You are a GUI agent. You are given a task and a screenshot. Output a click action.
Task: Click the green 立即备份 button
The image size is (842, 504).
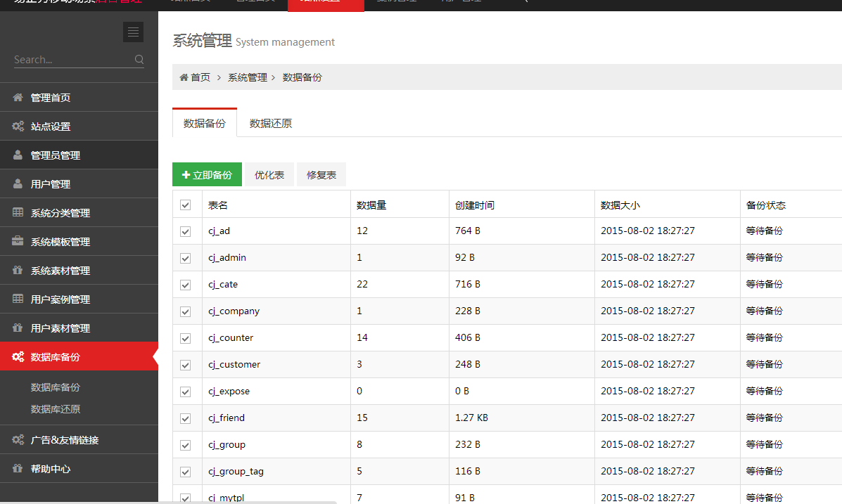[207, 175]
